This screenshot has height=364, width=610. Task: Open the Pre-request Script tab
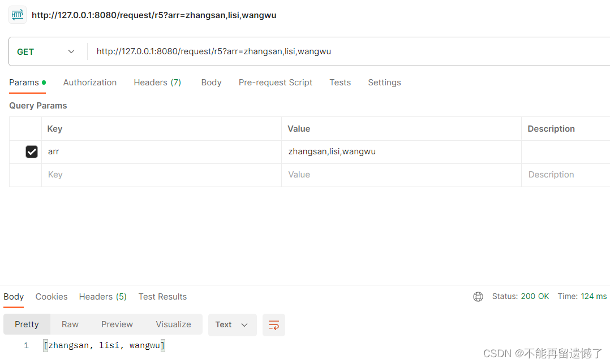pyautogui.click(x=276, y=83)
